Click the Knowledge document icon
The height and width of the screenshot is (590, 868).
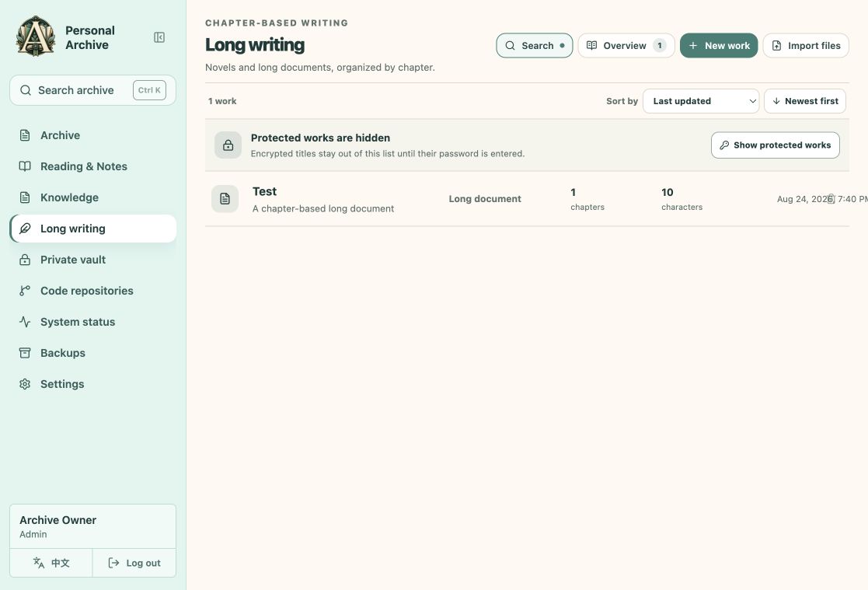tap(25, 197)
